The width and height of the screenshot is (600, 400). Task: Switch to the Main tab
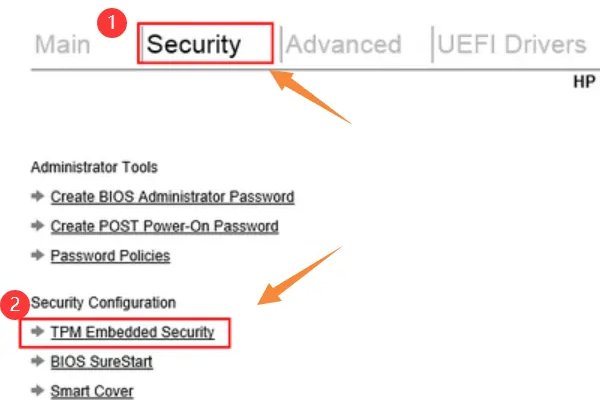[x=62, y=45]
